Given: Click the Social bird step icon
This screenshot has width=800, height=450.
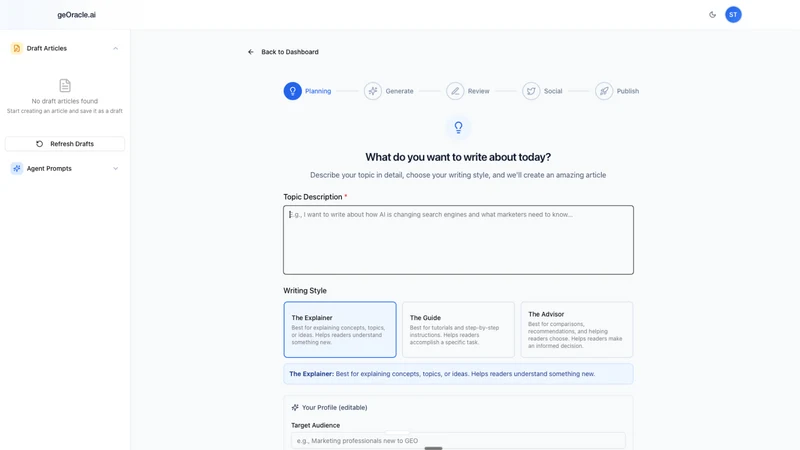Looking at the screenshot, I should click(531, 91).
